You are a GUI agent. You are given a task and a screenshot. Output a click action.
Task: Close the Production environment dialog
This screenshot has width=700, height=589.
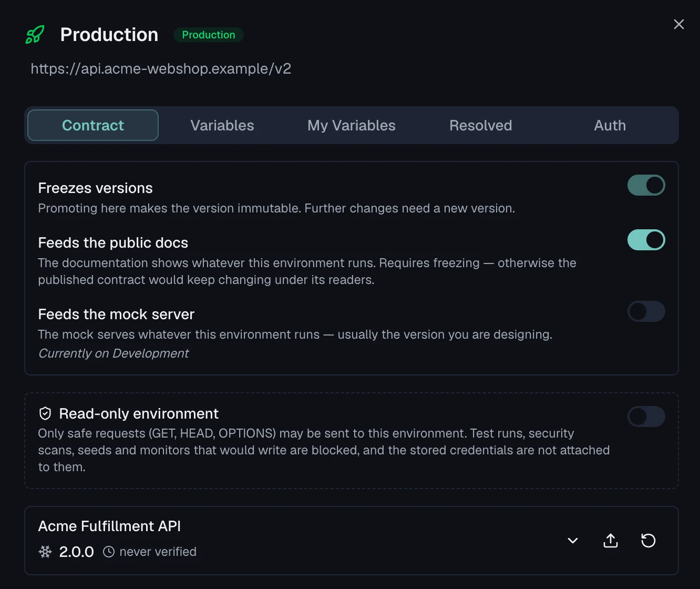pos(679,24)
